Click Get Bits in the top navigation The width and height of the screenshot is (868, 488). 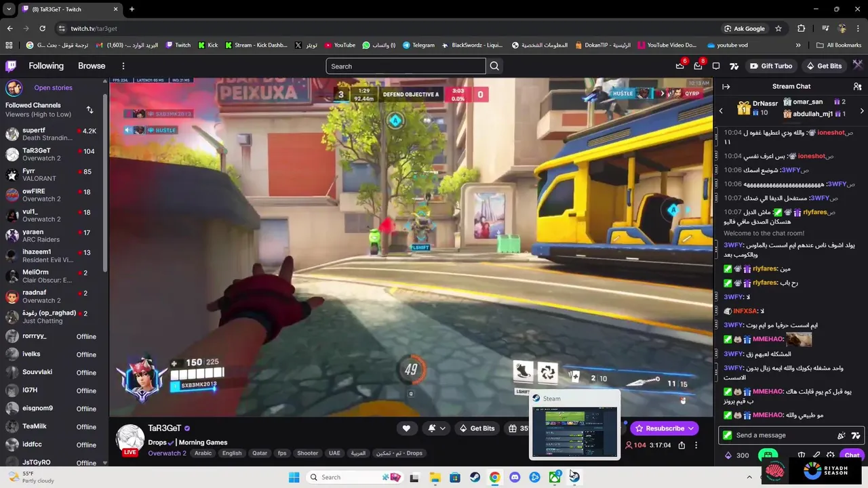[823, 66]
